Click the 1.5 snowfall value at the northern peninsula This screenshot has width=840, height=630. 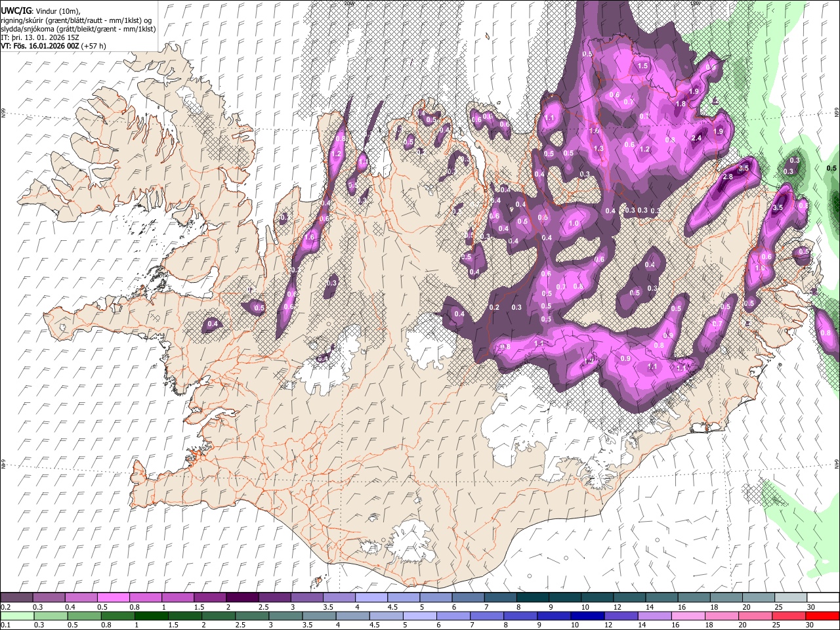642,66
